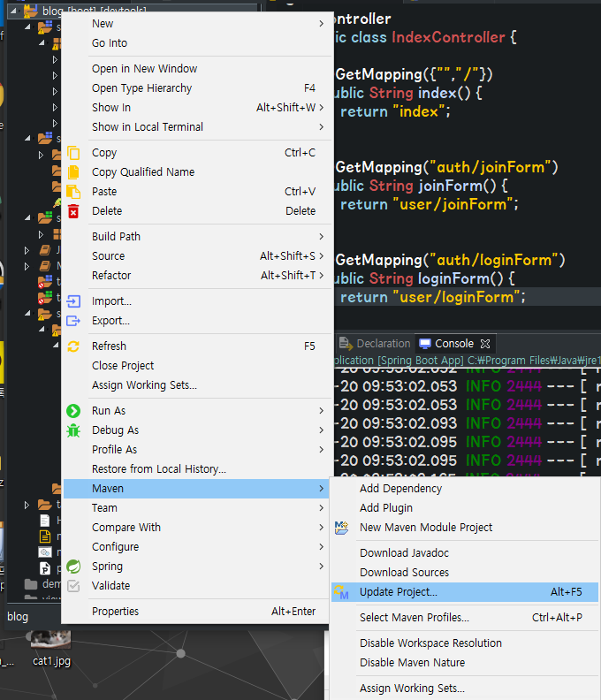Click the Spring submenu arrow
601x700 pixels.
coord(322,567)
